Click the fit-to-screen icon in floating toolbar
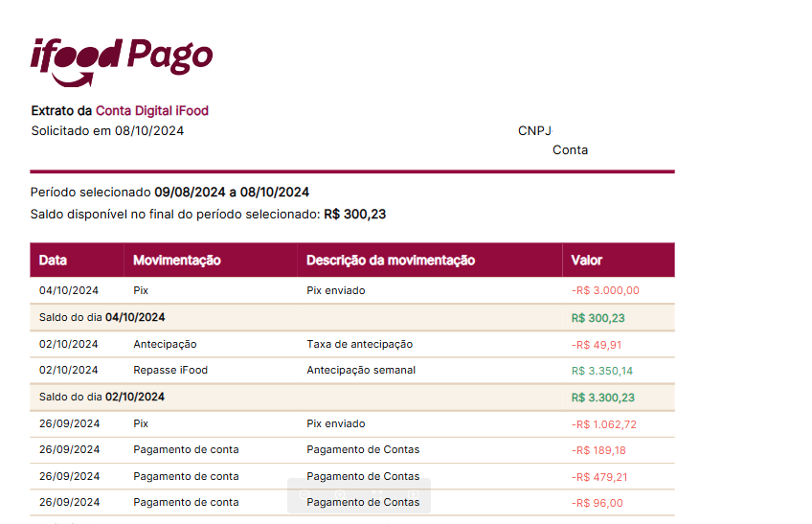This screenshot has height=524, width=812. pyautogui.click(x=377, y=495)
